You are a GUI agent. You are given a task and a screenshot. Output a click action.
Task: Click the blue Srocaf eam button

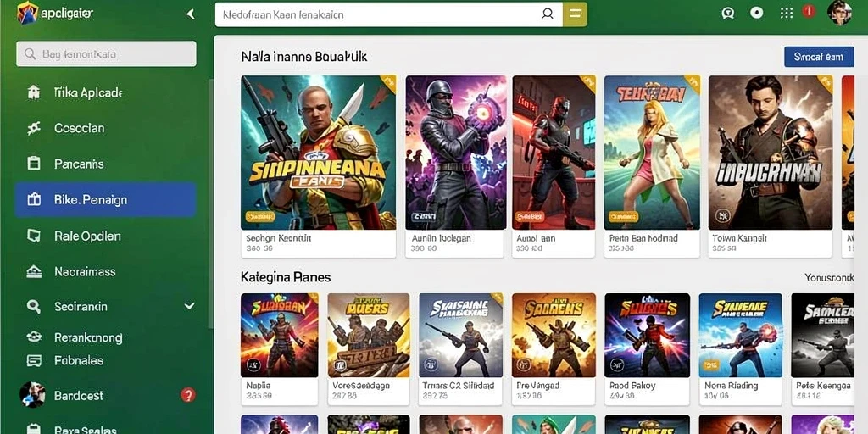point(819,57)
